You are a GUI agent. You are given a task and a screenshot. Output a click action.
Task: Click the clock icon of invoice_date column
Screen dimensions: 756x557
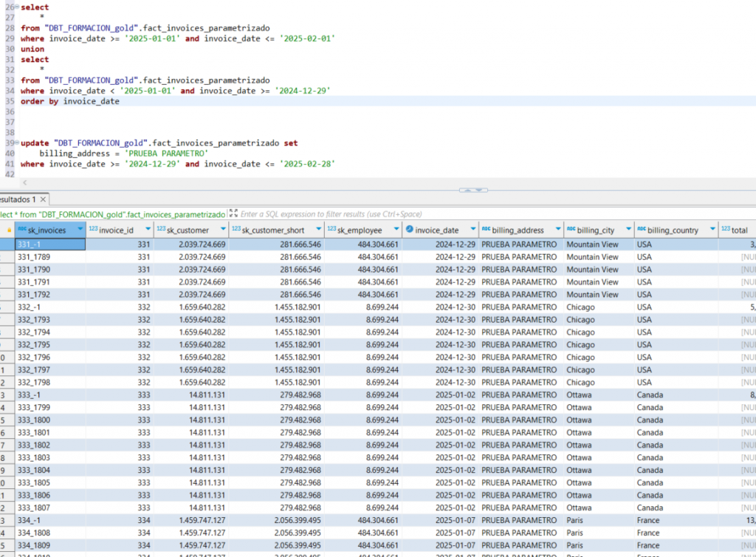coord(409,230)
